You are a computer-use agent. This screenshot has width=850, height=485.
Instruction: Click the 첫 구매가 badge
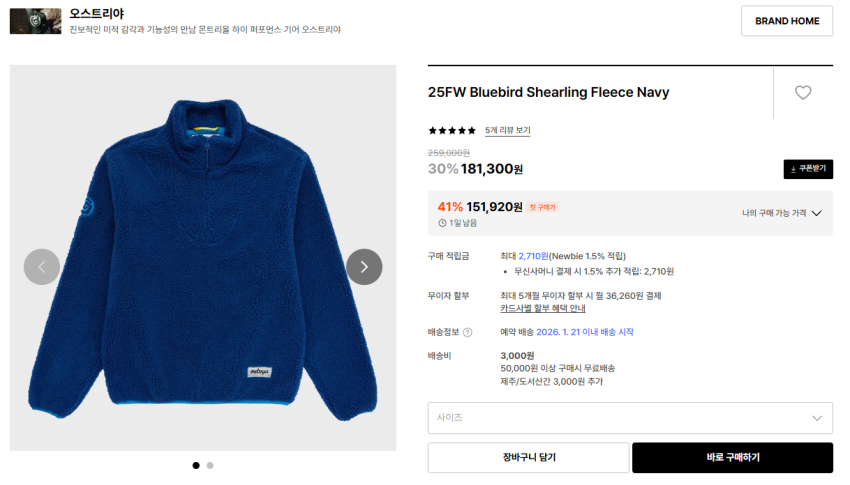544,207
